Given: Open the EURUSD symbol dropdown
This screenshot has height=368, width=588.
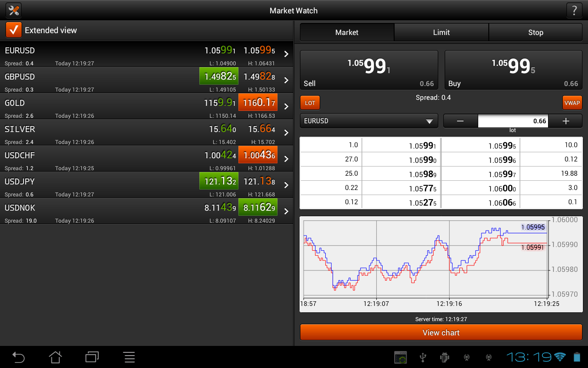Looking at the screenshot, I should 369,121.
